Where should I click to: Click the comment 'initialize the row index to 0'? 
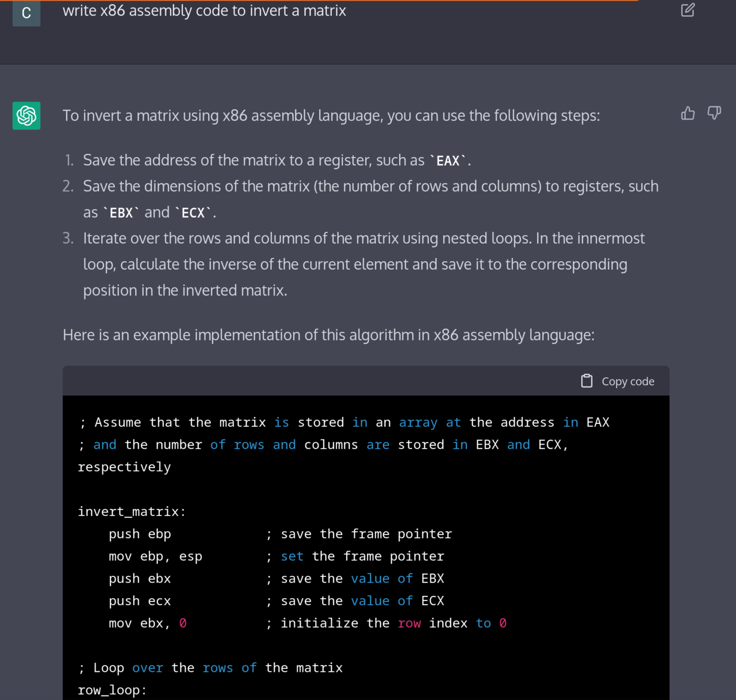point(386,623)
